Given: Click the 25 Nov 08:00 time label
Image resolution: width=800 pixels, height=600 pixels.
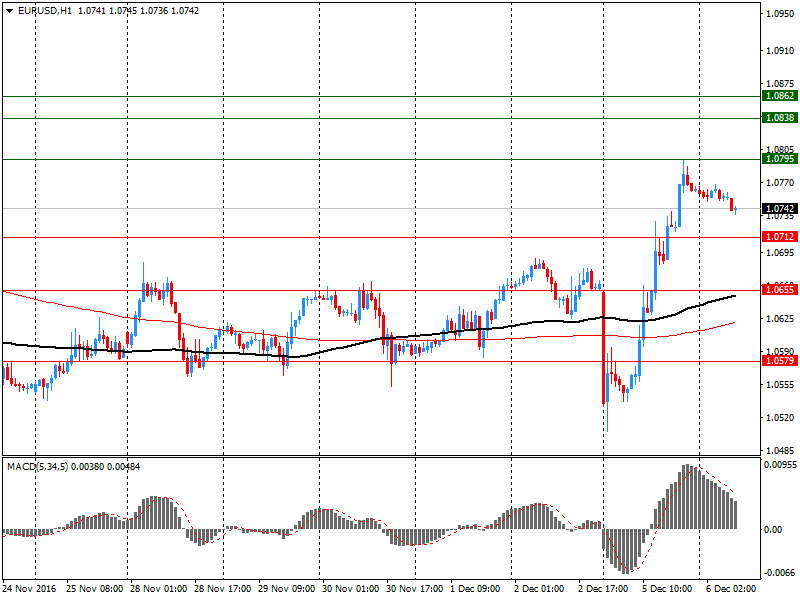Looking at the screenshot, I should coord(94,589).
